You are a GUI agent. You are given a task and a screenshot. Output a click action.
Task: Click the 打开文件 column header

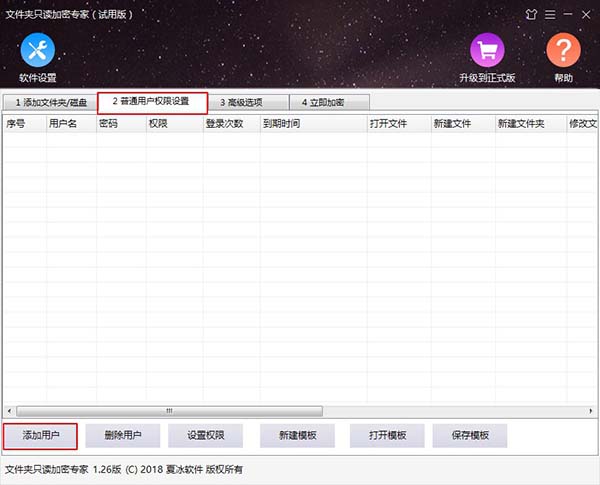point(399,124)
